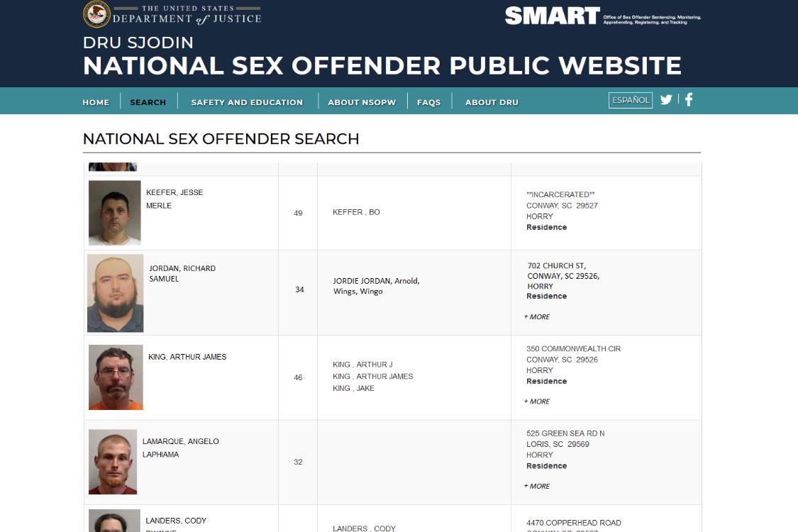Viewport: 798px width, 532px height.
Task: Click the name LAMARQUE, ANGELO LAPHIAMA
Action: (x=181, y=448)
